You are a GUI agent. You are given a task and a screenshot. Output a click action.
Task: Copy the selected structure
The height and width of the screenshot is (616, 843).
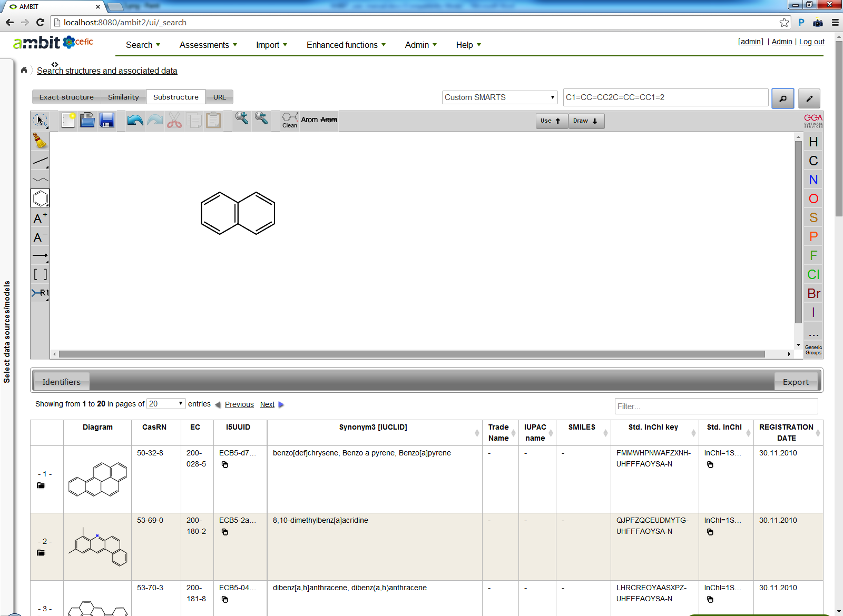194,121
